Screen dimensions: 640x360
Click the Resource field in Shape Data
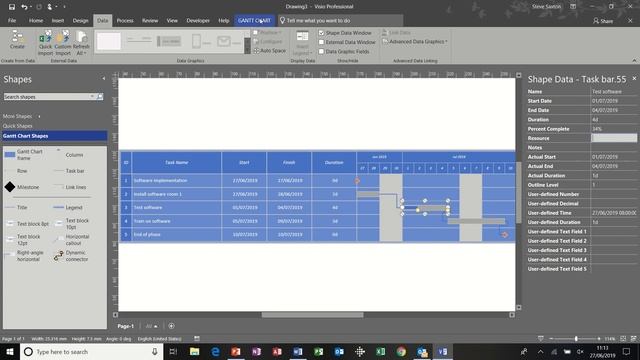614,138
